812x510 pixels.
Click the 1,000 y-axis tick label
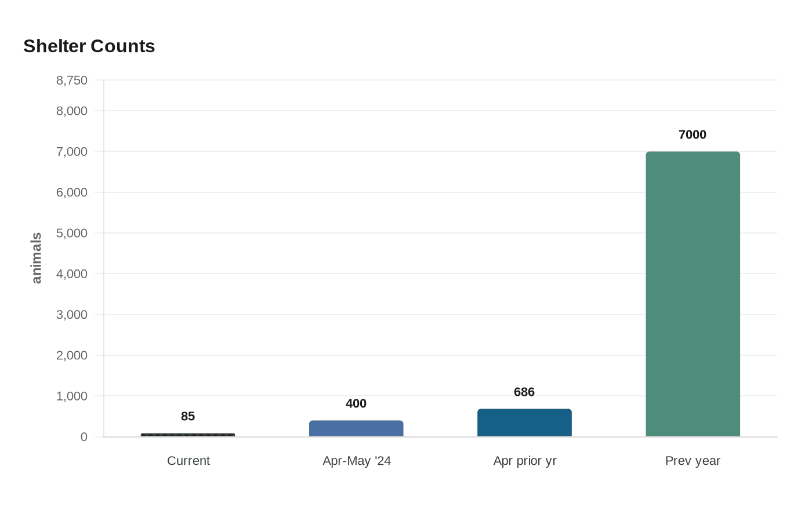[72, 396]
